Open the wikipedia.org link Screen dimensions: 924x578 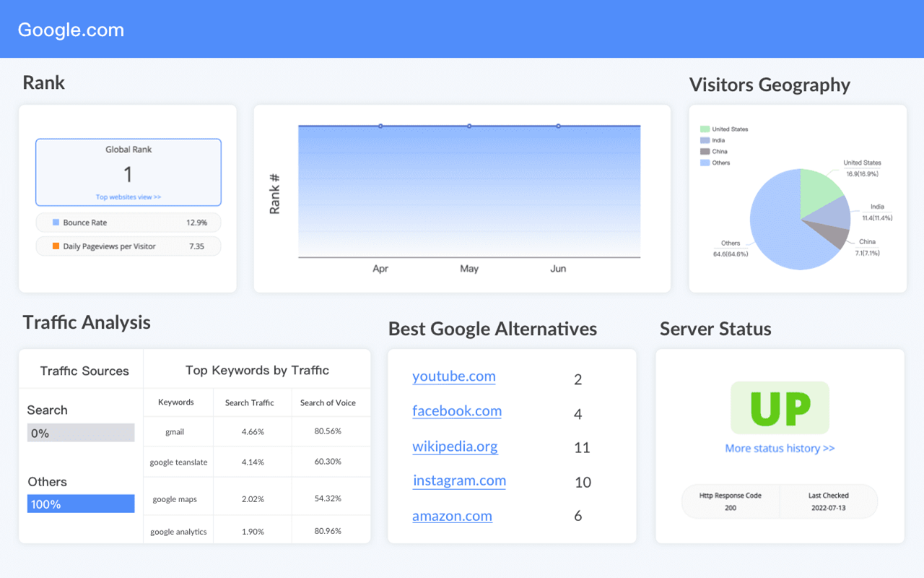coord(455,447)
